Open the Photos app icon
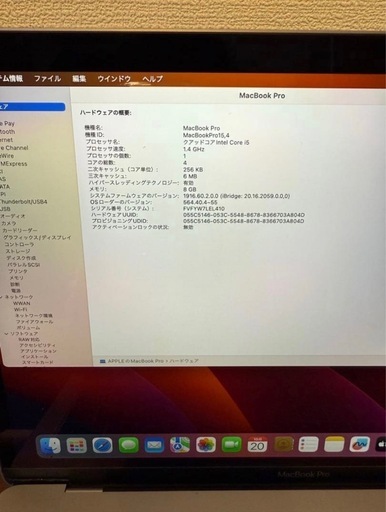 pos(206,445)
